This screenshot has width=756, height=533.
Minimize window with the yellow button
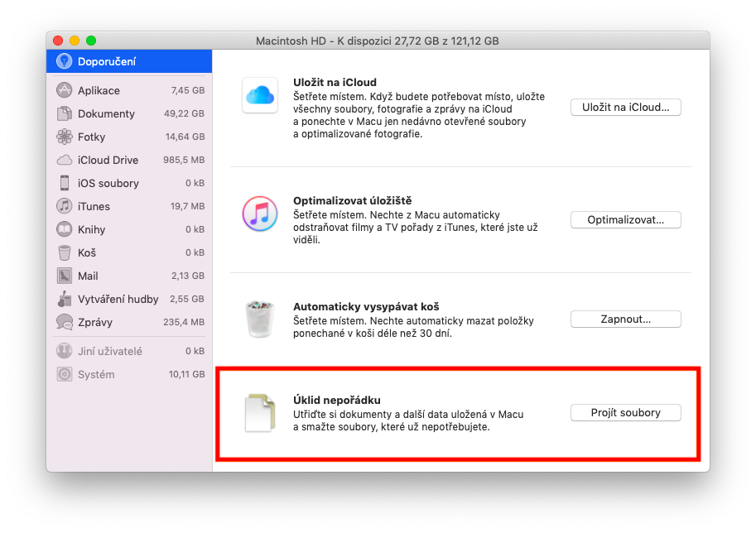[x=75, y=41]
